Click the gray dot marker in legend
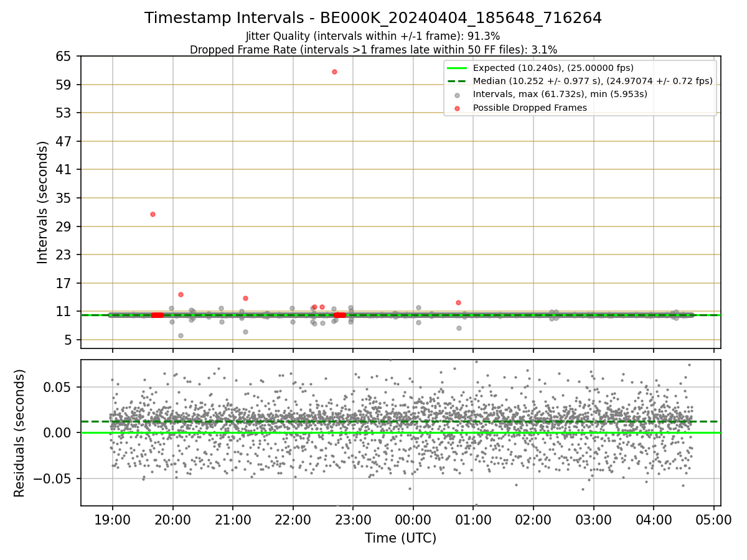Image resolution: width=747 pixels, height=560 pixels. [457, 95]
